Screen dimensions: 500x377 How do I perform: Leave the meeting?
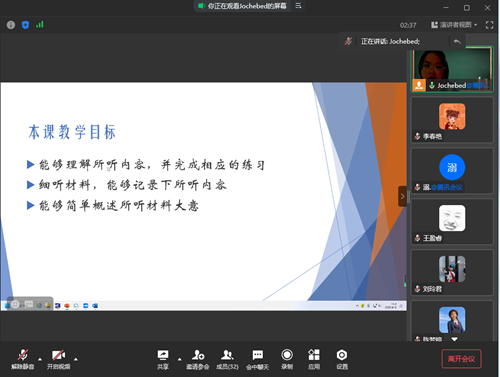tap(461, 359)
